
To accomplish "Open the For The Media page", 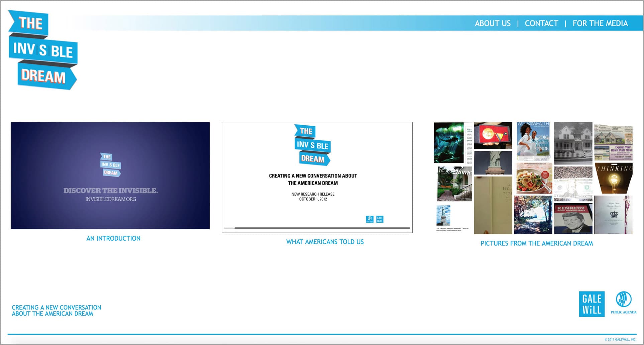I will 600,23.
